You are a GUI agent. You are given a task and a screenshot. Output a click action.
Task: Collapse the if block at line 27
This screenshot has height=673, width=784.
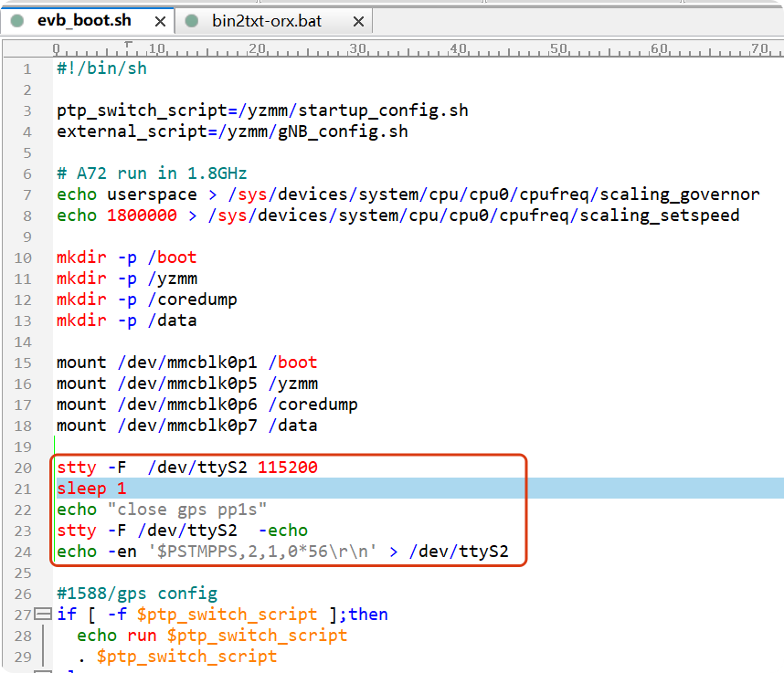(x=40, y=615)
